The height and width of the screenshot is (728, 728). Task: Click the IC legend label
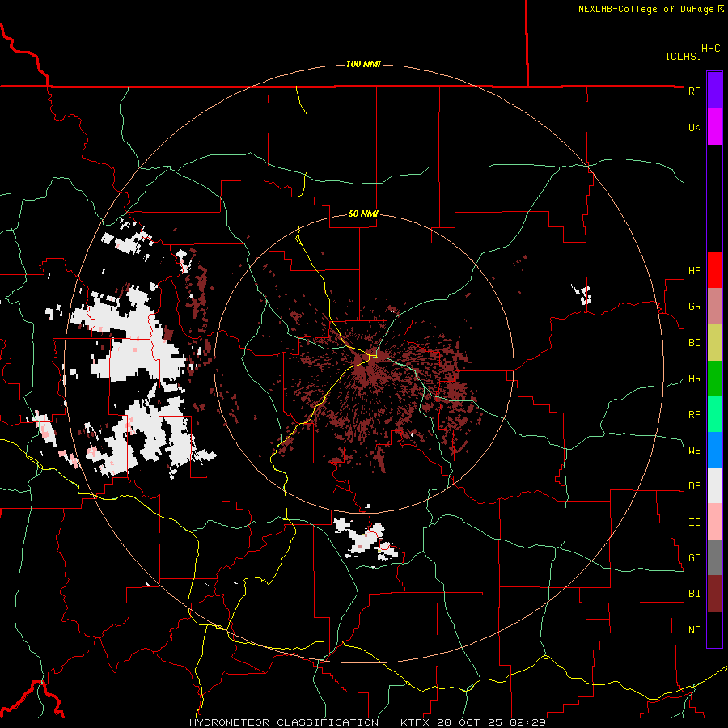tap(694, 523)
